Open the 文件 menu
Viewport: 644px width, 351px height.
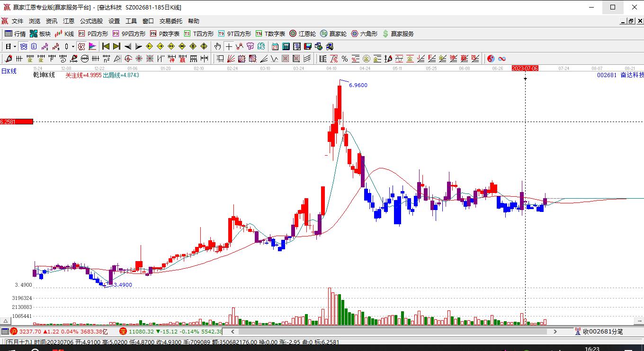pyautogui.click(x=18, y=21)
